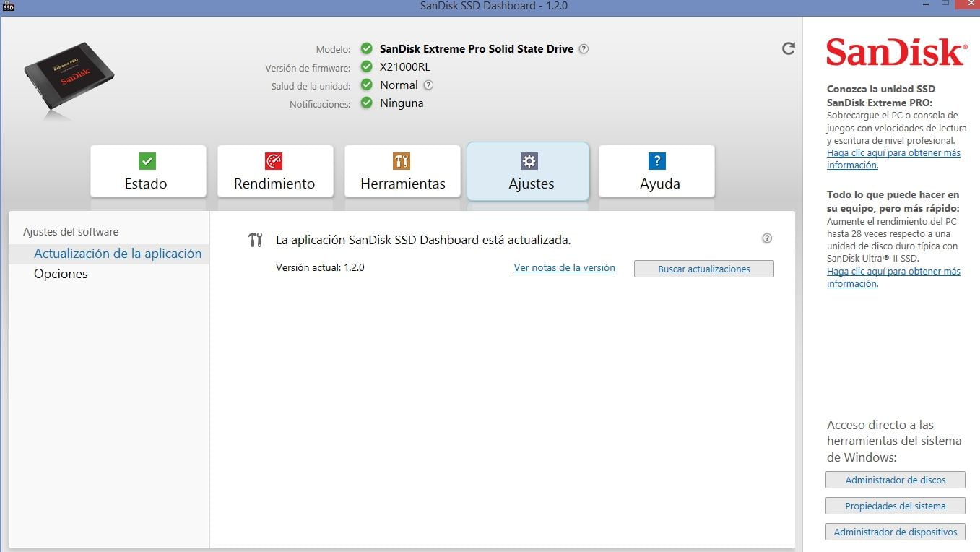Click the help icon next to Normal health
The width and height of the screenshot is (980, 552).
[428, 85]
